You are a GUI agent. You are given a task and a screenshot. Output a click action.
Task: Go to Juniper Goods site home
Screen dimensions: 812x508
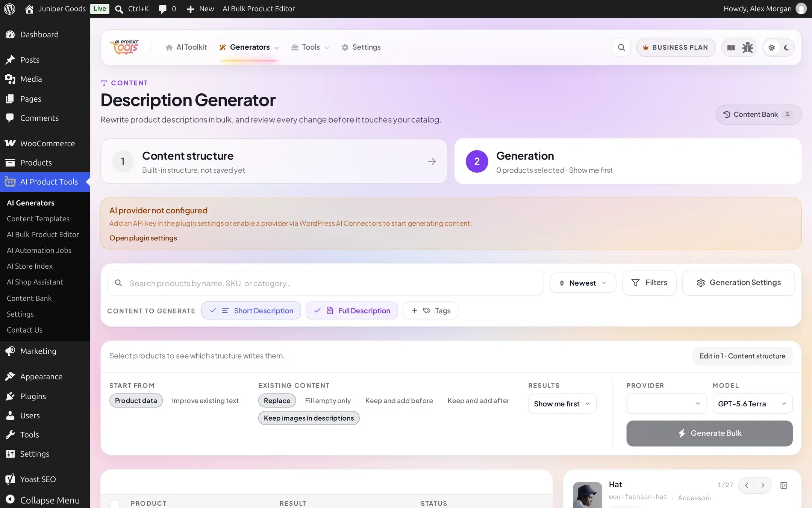pyautogui.click(x=55, y=9)
